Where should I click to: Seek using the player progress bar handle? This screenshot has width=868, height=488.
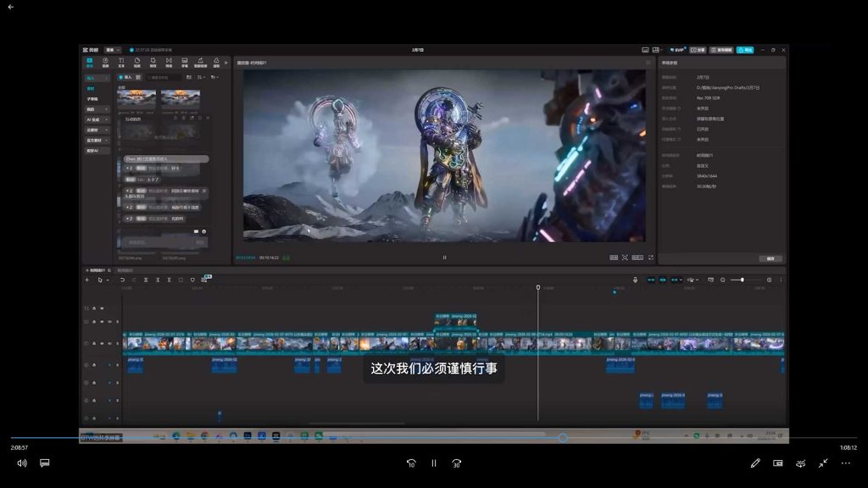tap(563, 438)
